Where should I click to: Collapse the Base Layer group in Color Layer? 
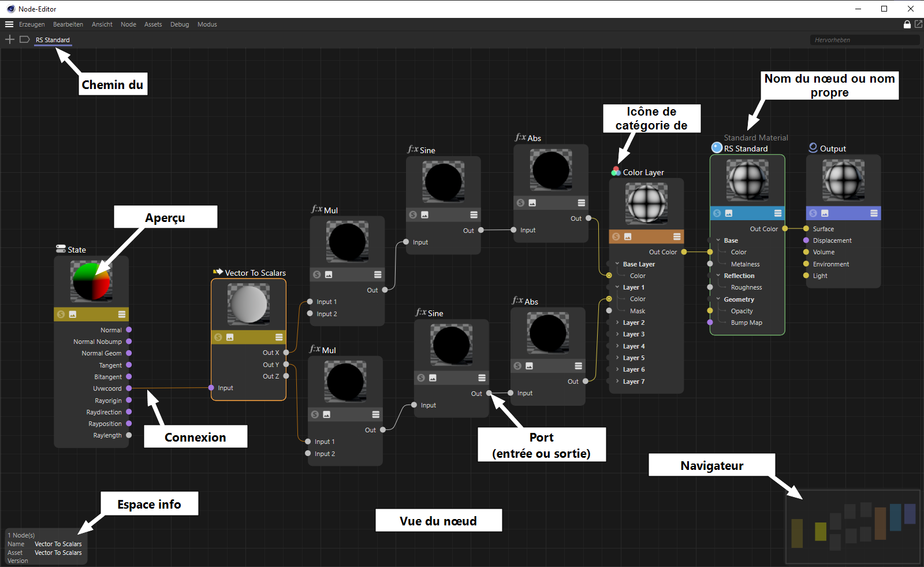[617, 264]
